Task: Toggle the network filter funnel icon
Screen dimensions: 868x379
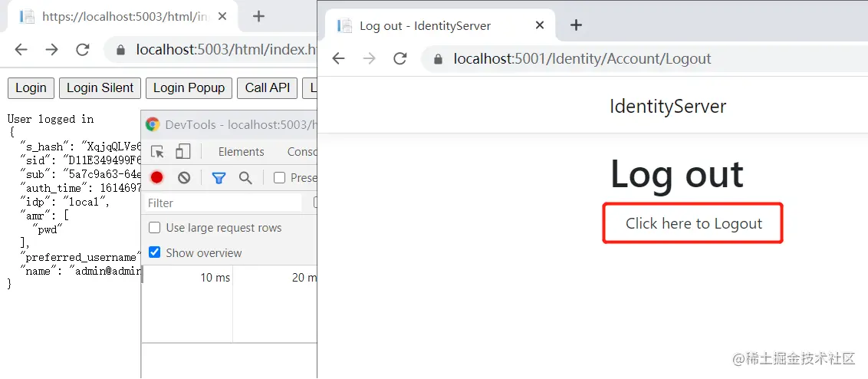Action: pos(219,178)
